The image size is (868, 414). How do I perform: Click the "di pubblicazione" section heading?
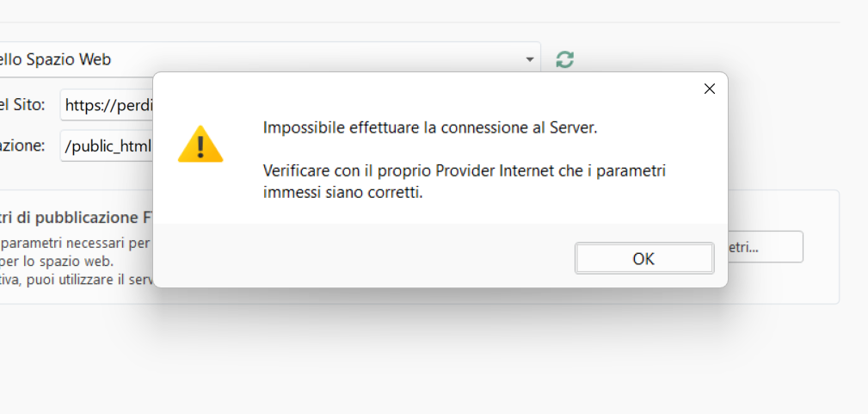pos(77,217)
